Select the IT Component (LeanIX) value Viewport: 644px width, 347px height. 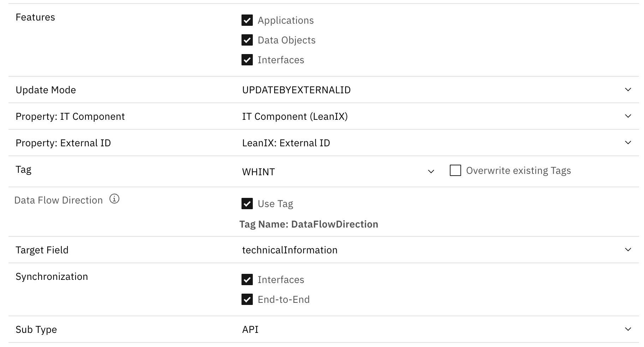295,117
